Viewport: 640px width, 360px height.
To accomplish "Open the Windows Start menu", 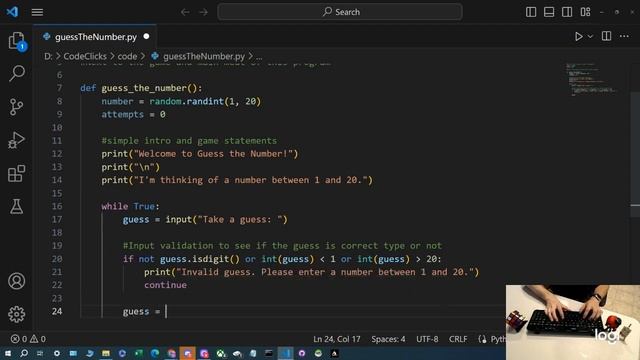I will tap(8, 353).
